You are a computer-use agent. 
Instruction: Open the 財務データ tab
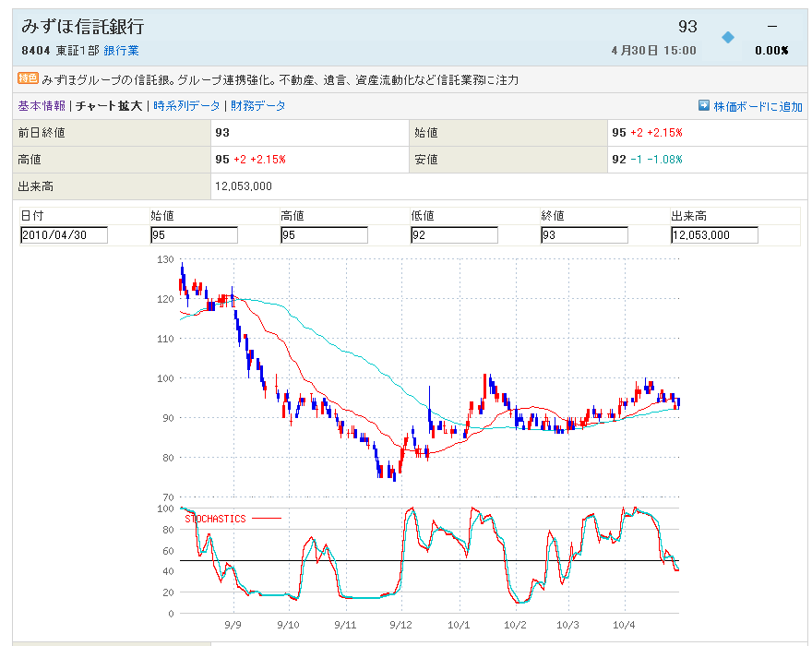258,106
